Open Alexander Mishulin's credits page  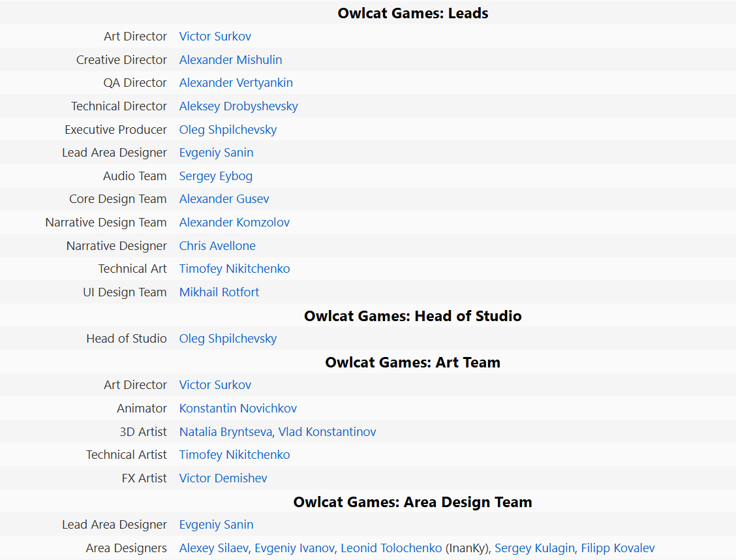click(x=230, y=59)
